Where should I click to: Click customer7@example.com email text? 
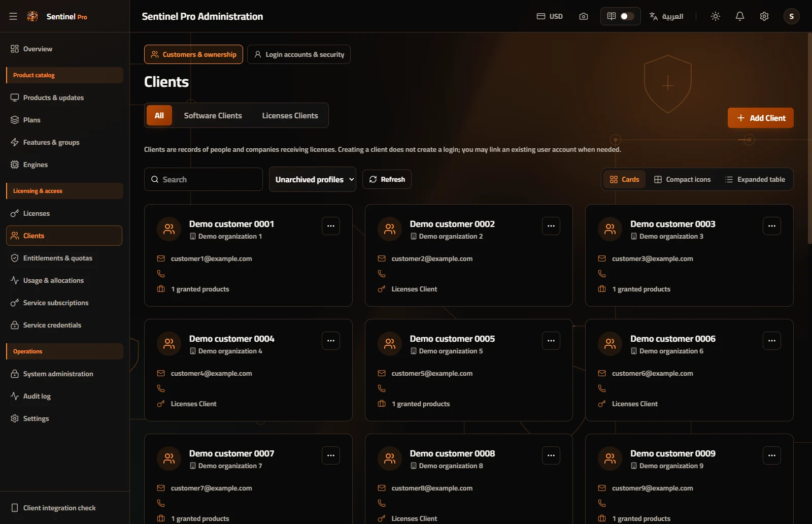pyautogui.click(x=211, y=488)
